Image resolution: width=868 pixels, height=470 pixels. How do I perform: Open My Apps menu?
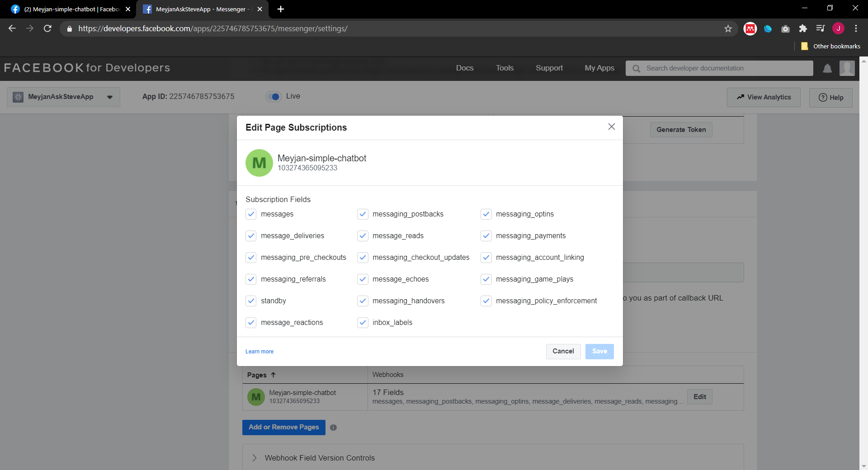[x=599, y=68]
